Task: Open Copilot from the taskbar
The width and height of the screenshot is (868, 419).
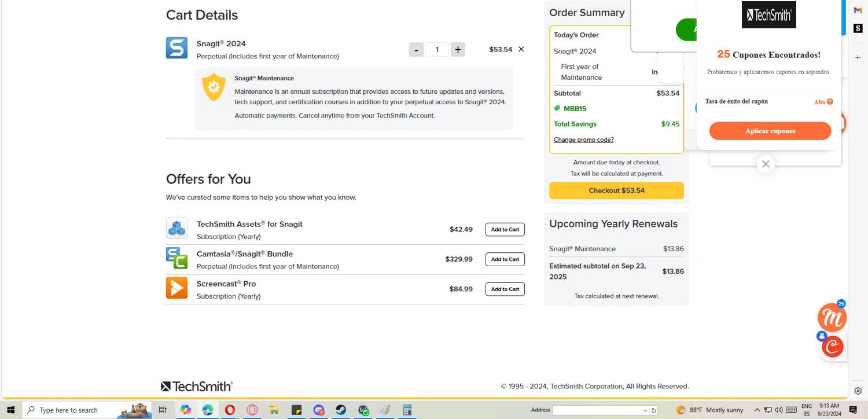Action: click(186, 410)
